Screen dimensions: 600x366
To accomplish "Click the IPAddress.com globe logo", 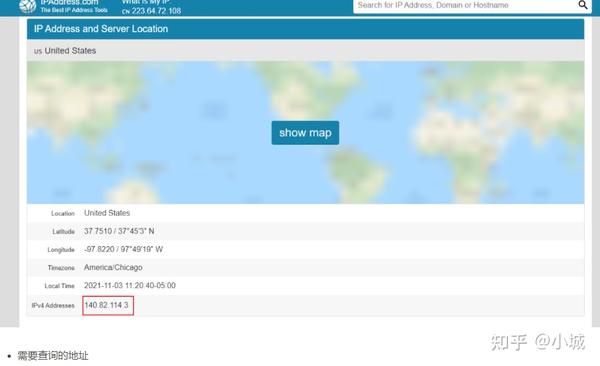I will click(27, 6).
